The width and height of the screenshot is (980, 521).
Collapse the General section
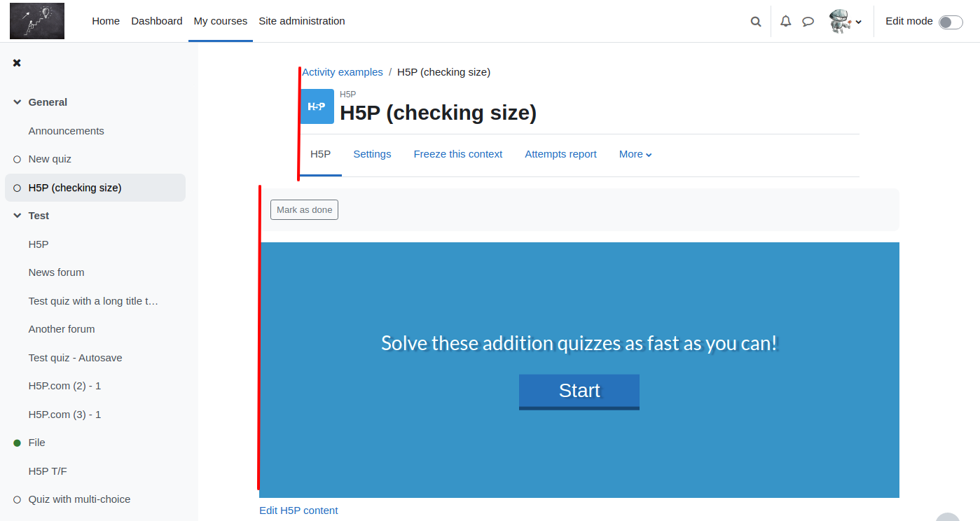[x=18, y=102]
